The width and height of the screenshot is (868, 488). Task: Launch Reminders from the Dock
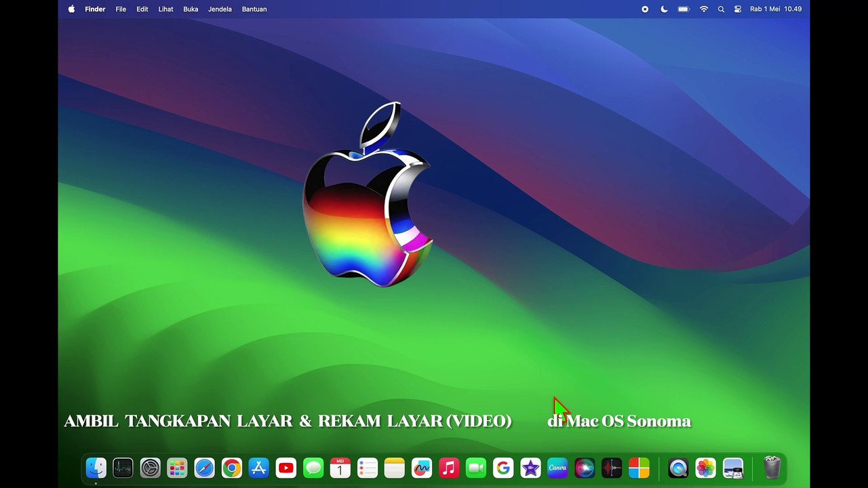(367, 468)
